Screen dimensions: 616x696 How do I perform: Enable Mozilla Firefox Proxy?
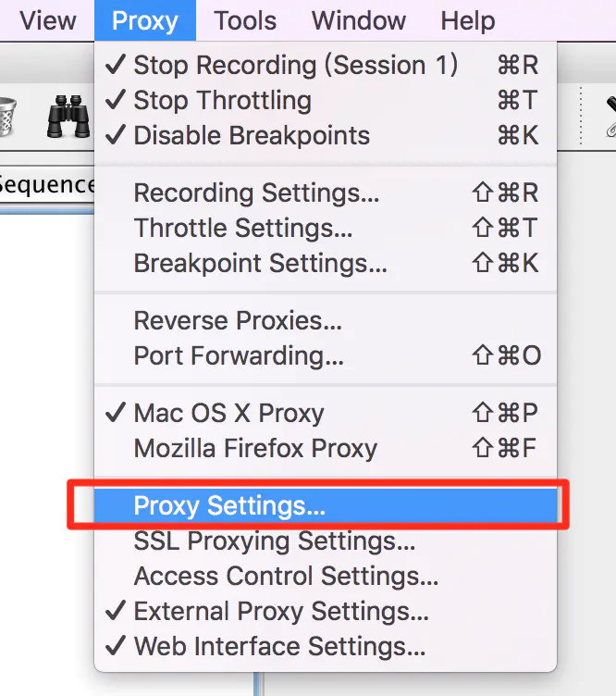326,448
